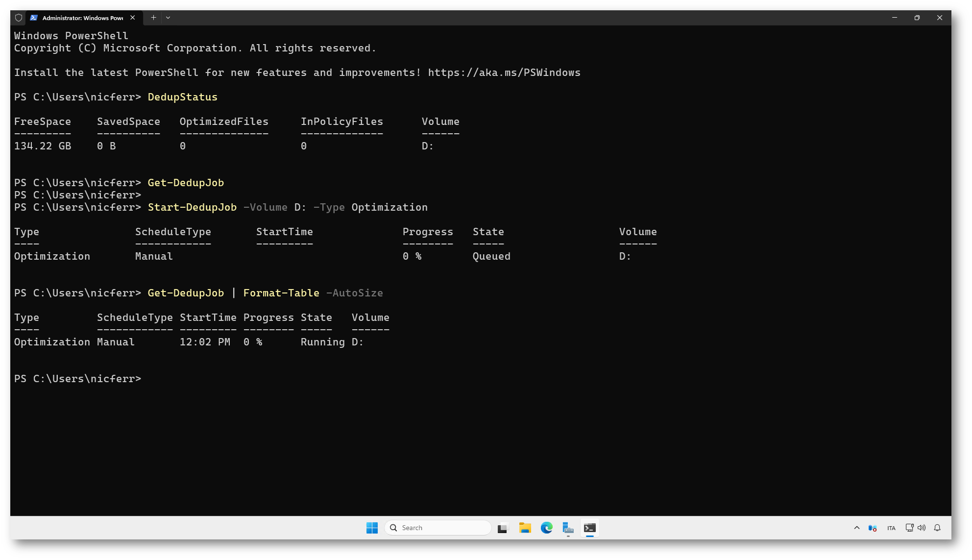The image size is (972, 560).
Task: Click the last empty PS C:\Users\nicferr> prompt
Action: [77, 379]
